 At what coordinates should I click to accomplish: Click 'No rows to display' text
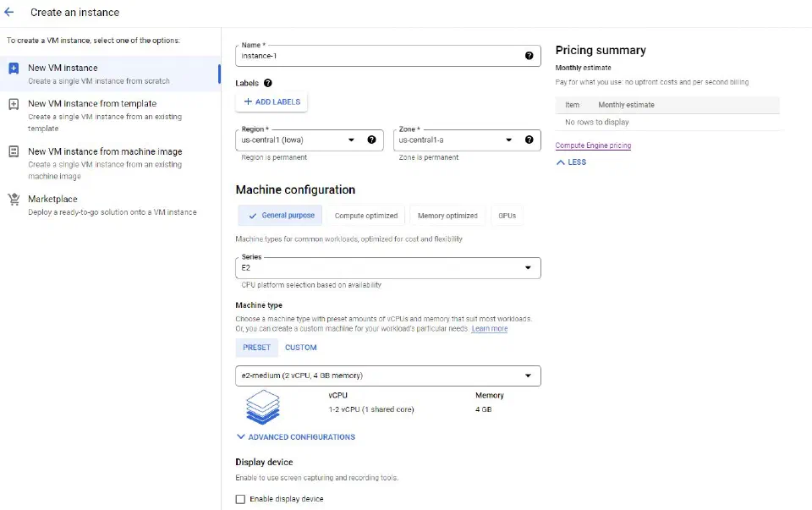pyautogui.click(x=597, y=122)
